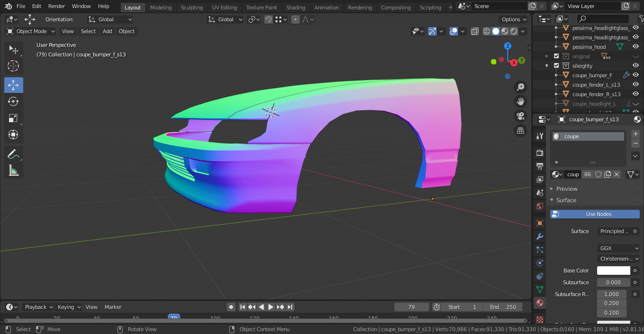Hide pessima_hood with its eye icon
The height and width of the screenshot is (334, 644).
tap(636, 46)
